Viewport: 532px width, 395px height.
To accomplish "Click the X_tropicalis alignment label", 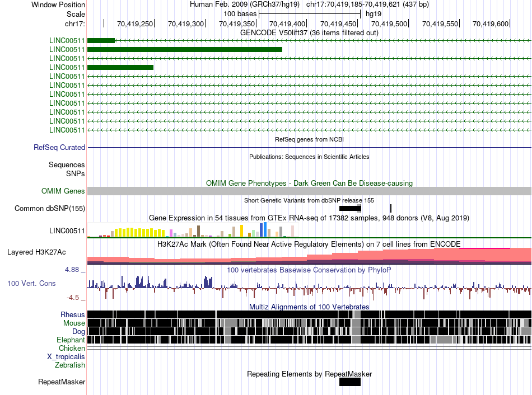I will 66,357.
